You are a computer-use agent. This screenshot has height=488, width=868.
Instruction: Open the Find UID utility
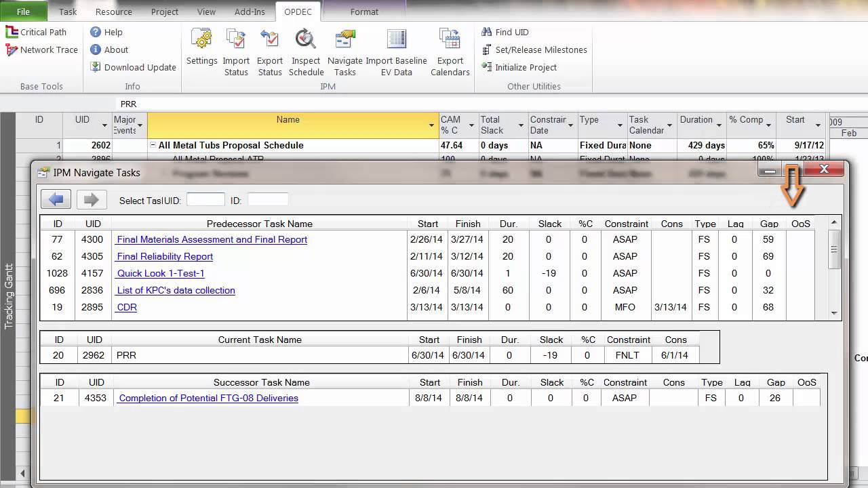click(x=505, y=32)
